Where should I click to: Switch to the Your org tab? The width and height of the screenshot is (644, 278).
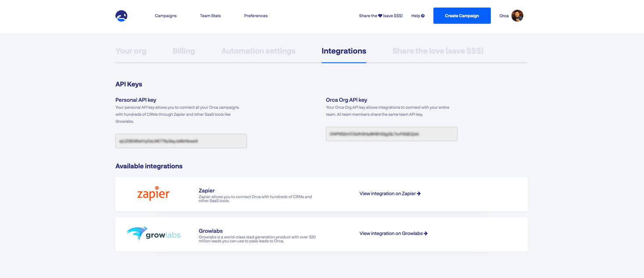tap(131, 51)
